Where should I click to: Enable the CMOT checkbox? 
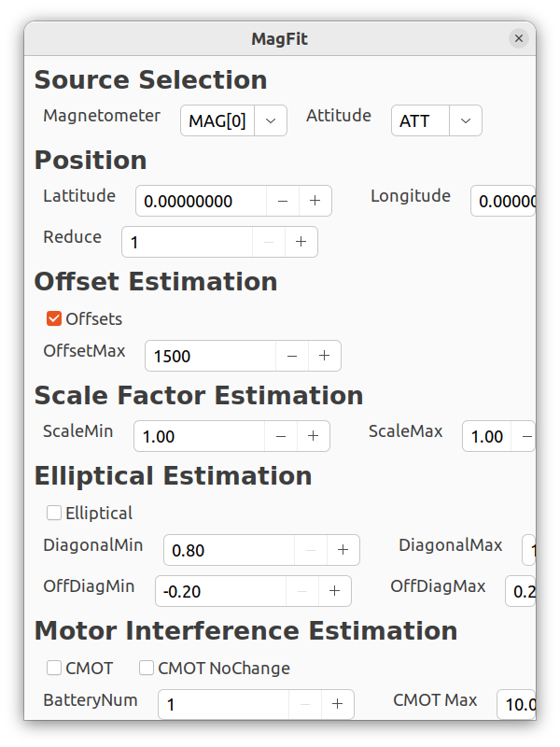pos(52,668)
